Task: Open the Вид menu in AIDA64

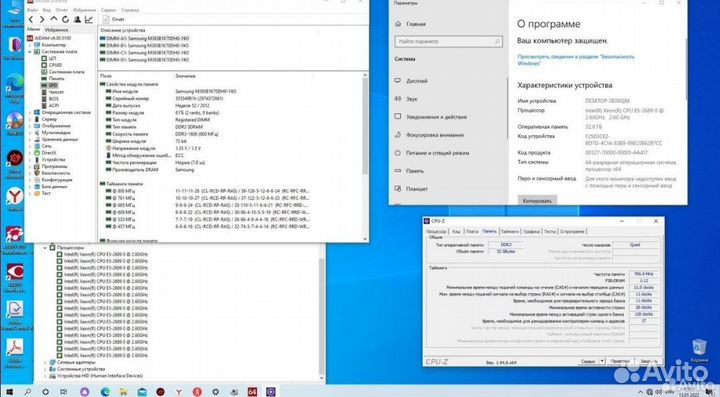Action: point(46,10)
